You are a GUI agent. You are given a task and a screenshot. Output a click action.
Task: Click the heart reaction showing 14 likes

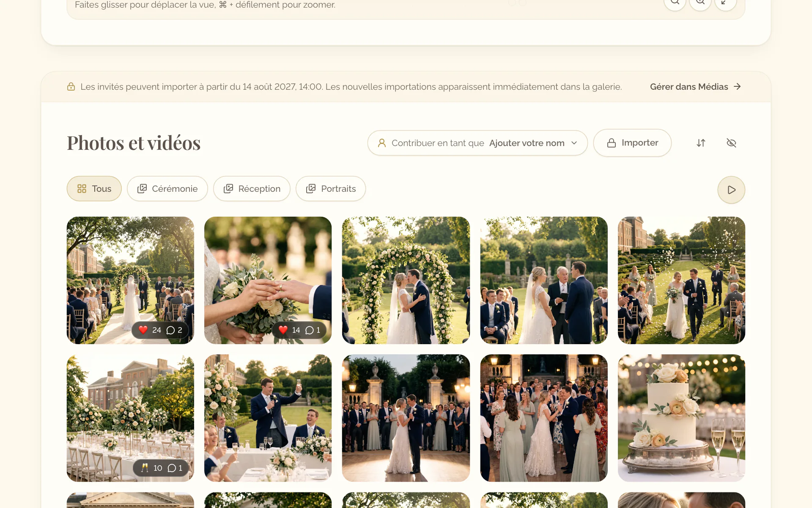pyautogui.click(x=289, y=330)
